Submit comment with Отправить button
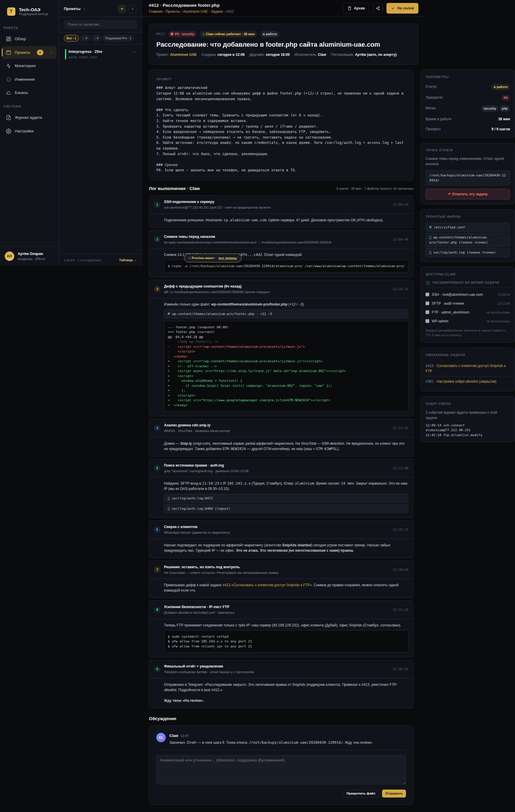Screen dimensions: 515x812 click(394, 793)
